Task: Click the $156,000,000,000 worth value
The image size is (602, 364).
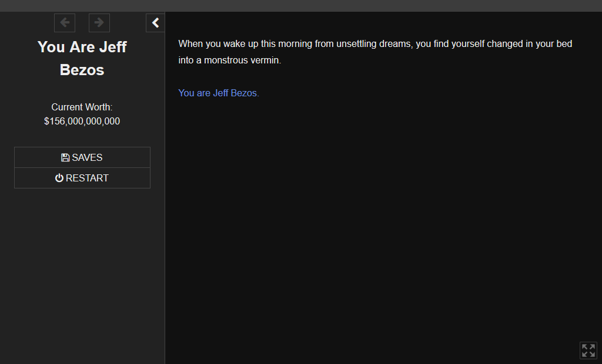Action: (x=82, y=122)
